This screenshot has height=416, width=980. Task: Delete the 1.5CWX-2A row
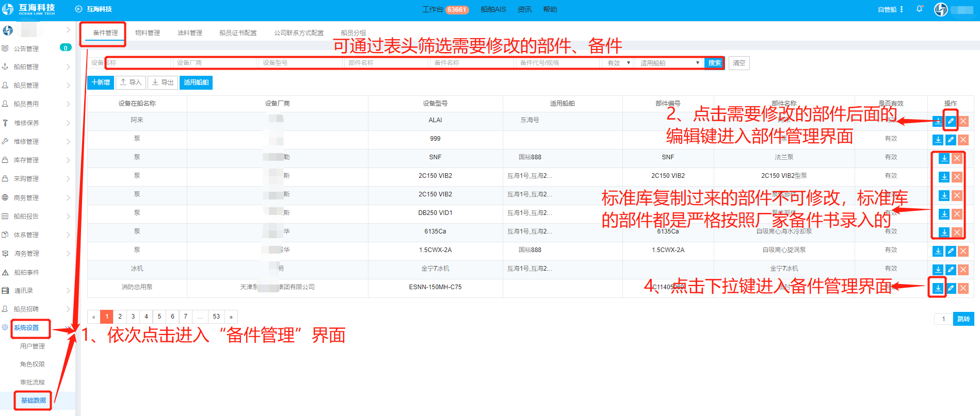tap(963, 251)
